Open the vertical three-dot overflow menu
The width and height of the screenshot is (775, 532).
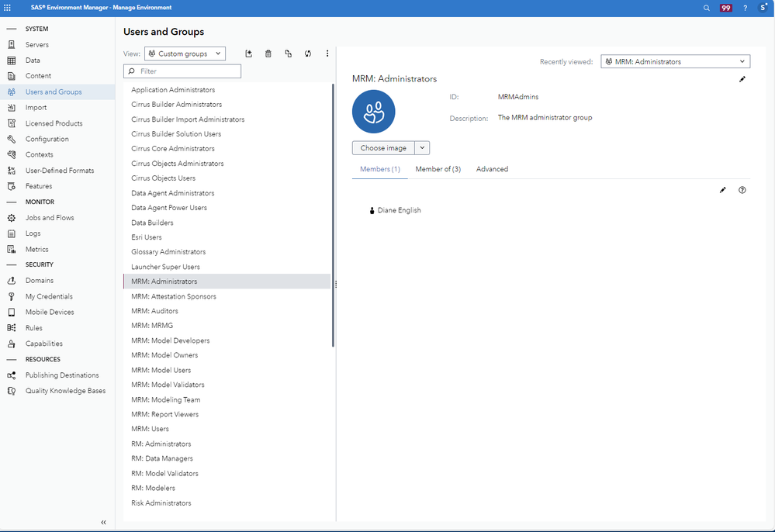tap(327, 54)
